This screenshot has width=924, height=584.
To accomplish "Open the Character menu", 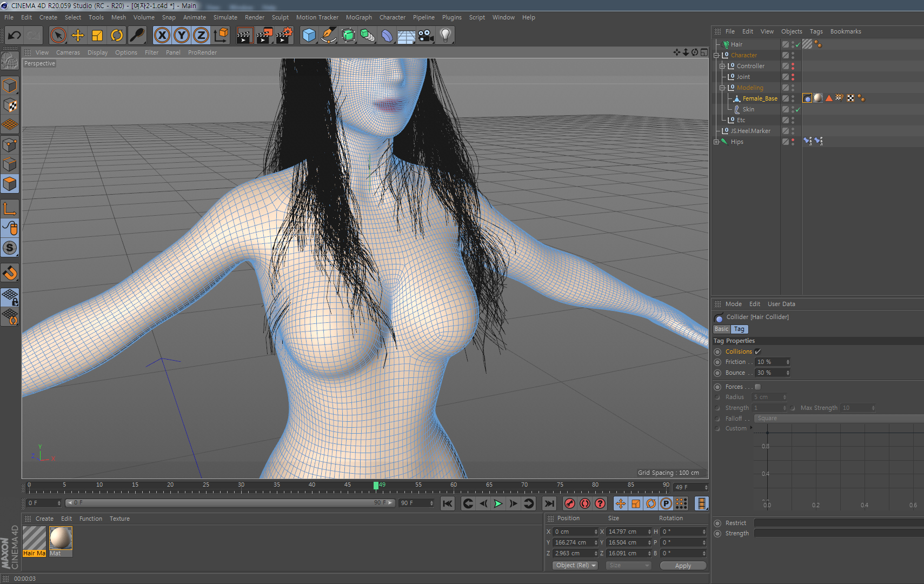I will point(393,17).
